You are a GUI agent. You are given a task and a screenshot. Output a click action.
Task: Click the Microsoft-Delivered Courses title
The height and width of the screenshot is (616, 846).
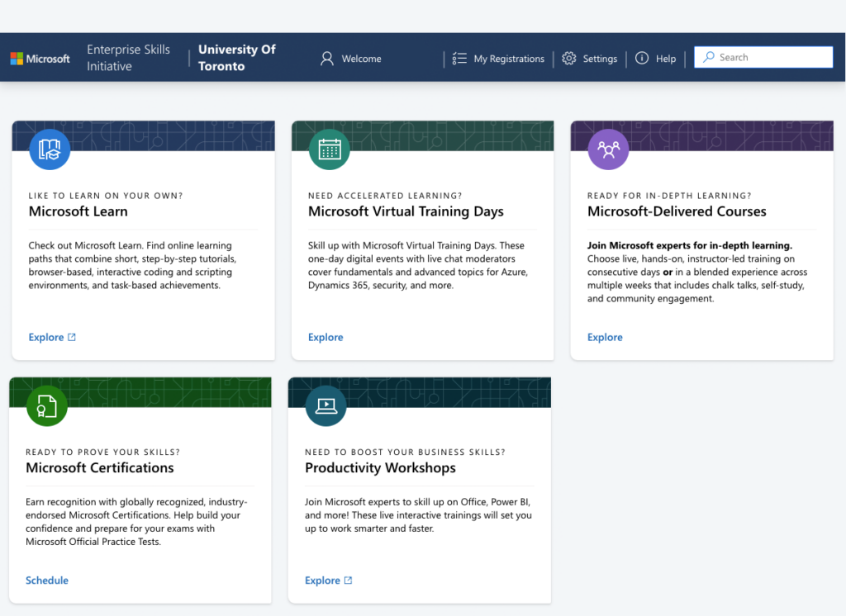[677, 211]
